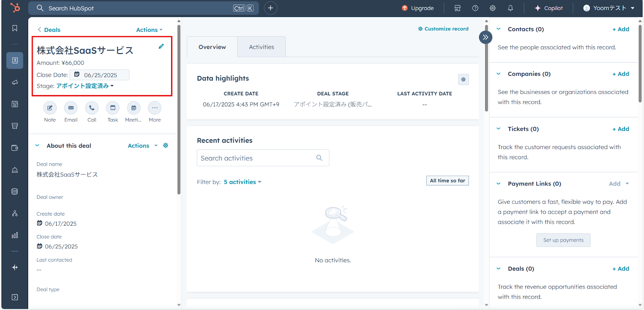Open the Content sidebar icon
The image size is (644, 310).
(15, 104)
